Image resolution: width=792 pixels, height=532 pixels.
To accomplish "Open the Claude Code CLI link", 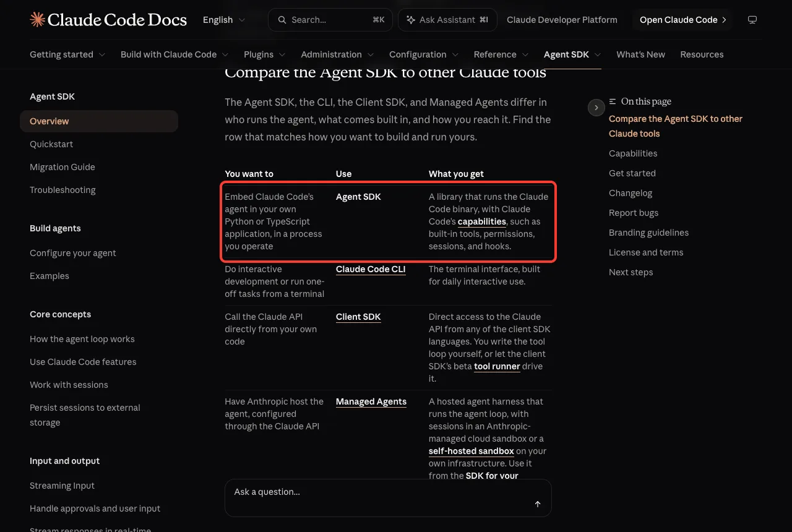I will 371,269.
